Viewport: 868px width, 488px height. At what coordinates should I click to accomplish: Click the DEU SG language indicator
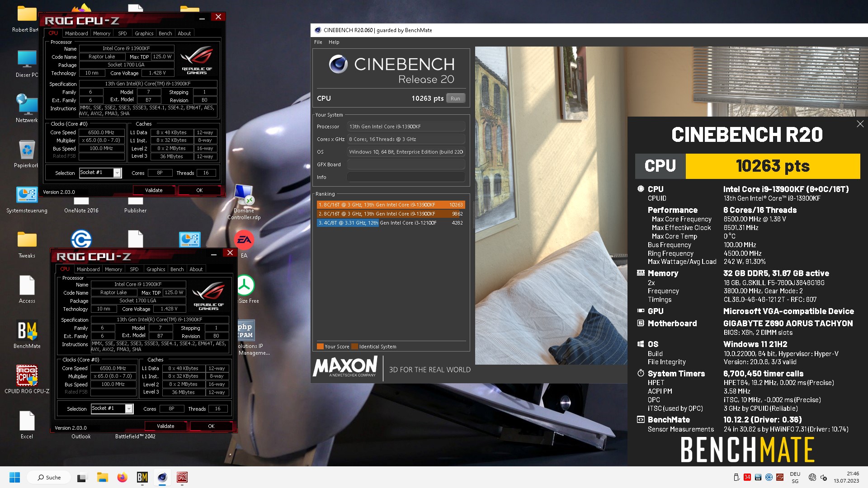click(795, 478)
